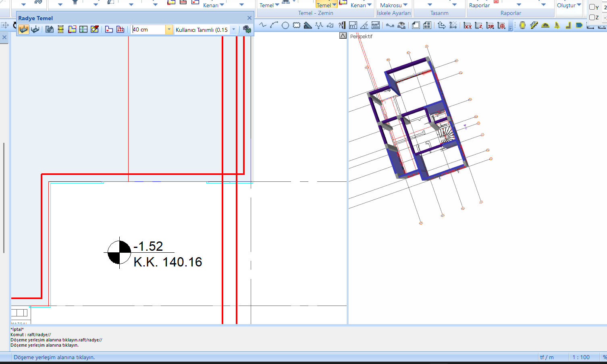
Task: Click the 40 cm thickness input field
Action: point(148,29)
